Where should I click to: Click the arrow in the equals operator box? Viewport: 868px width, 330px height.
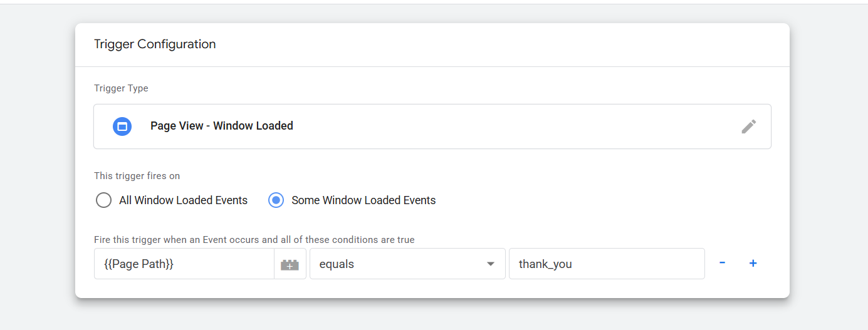tap(491, 264)
